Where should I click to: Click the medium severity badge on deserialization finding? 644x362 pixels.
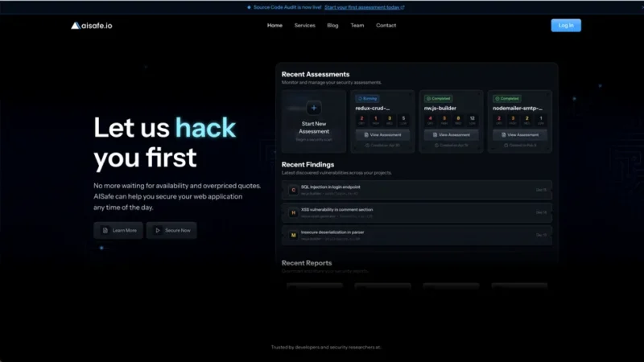point(293,235)
